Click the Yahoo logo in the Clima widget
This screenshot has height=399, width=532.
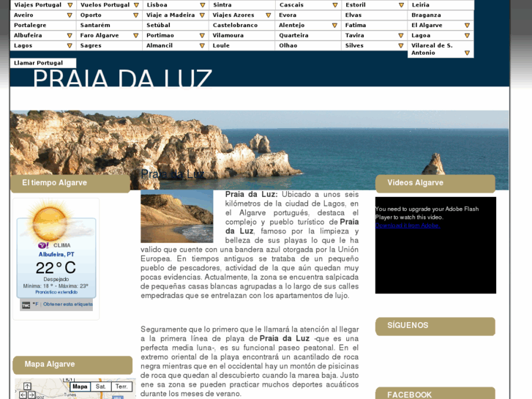tap(43, 245)
